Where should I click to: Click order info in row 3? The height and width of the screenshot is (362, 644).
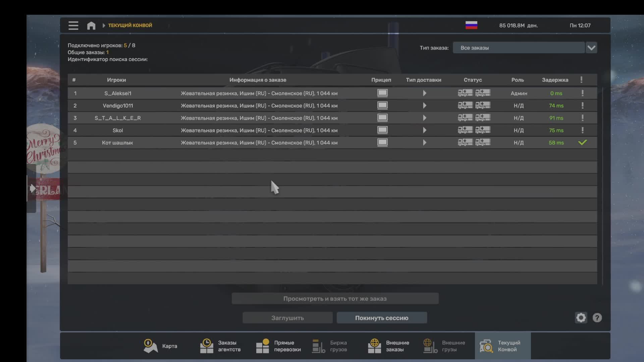click(259, 118)
